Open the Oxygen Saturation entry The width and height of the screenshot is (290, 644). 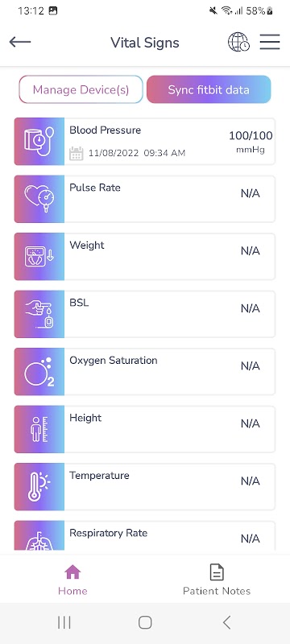(144, 371)
